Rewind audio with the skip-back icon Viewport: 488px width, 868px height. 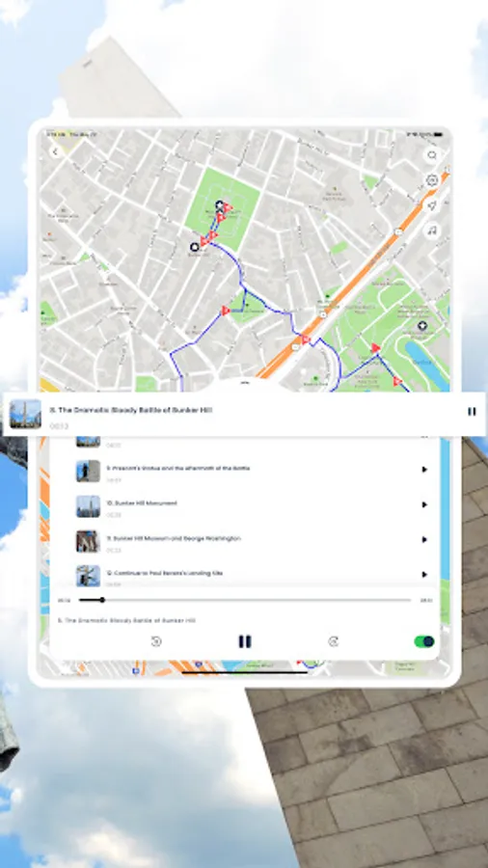coord(156,641)
